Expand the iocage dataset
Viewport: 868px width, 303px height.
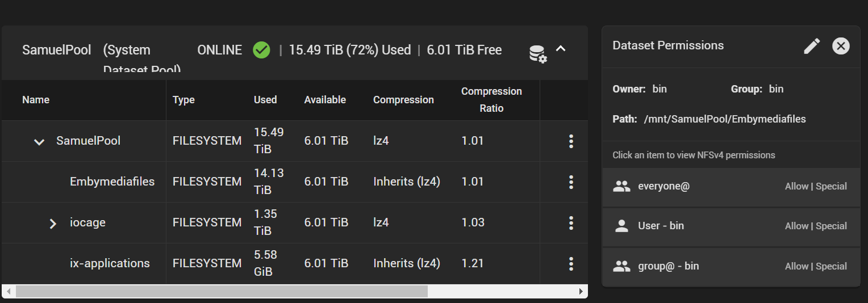point(53,223)
